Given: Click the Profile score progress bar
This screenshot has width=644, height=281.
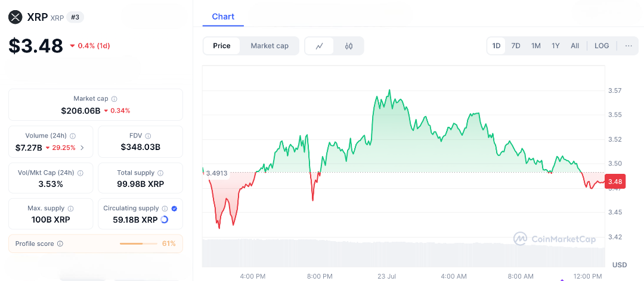Looking at the screenshot, I should pyautogui.click(x=138, y=243).
